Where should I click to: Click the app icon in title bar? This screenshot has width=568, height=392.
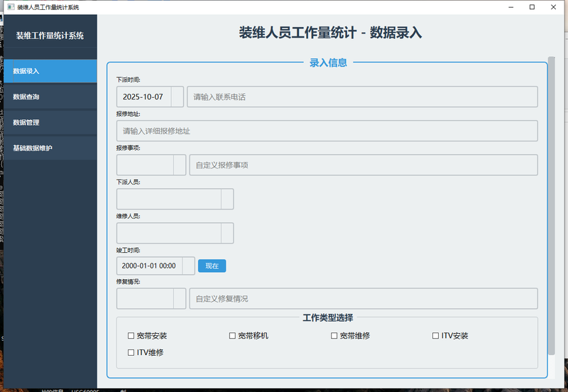tap(10, 7)
